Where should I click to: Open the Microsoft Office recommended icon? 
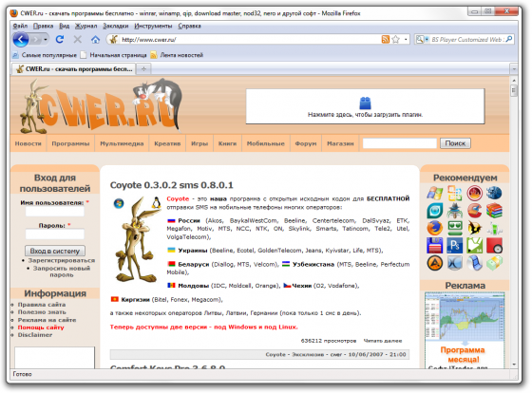(455, 194)
